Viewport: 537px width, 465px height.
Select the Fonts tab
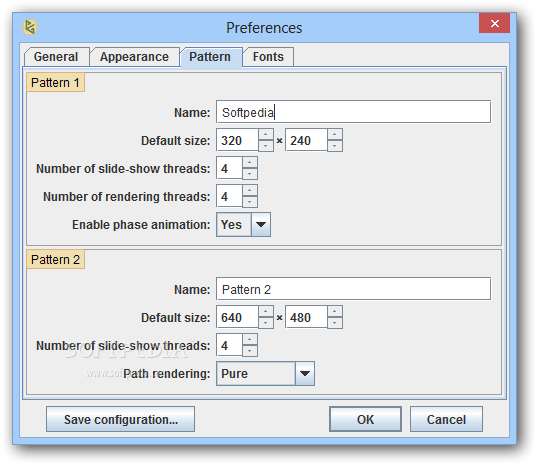coord(268,57)
